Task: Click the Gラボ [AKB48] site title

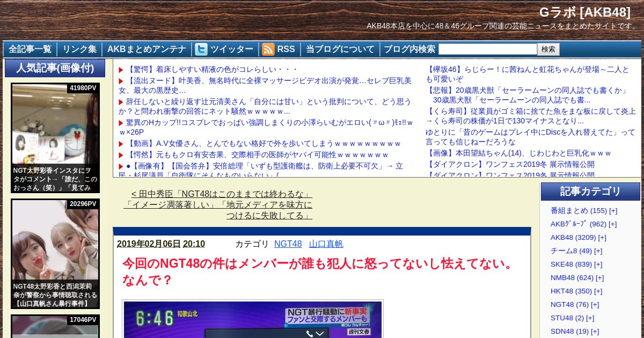Action: (585, 12)
